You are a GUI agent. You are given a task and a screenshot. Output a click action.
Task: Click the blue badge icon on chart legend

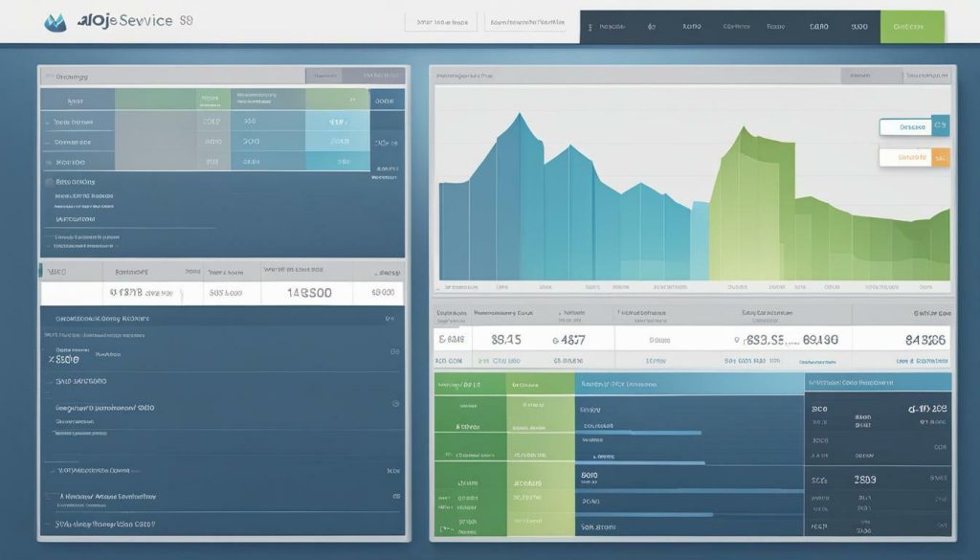click(940, 125)
